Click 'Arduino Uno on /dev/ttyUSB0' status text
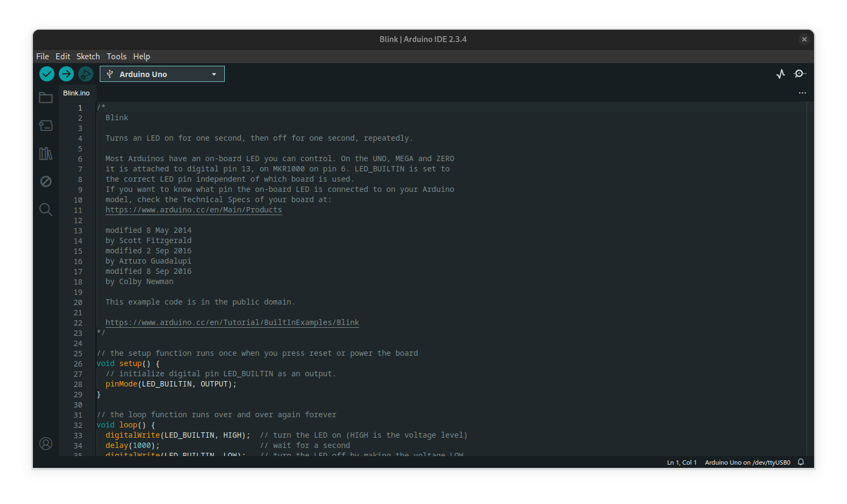This screenshot has width=847, height=504. (x=748, y=462)
